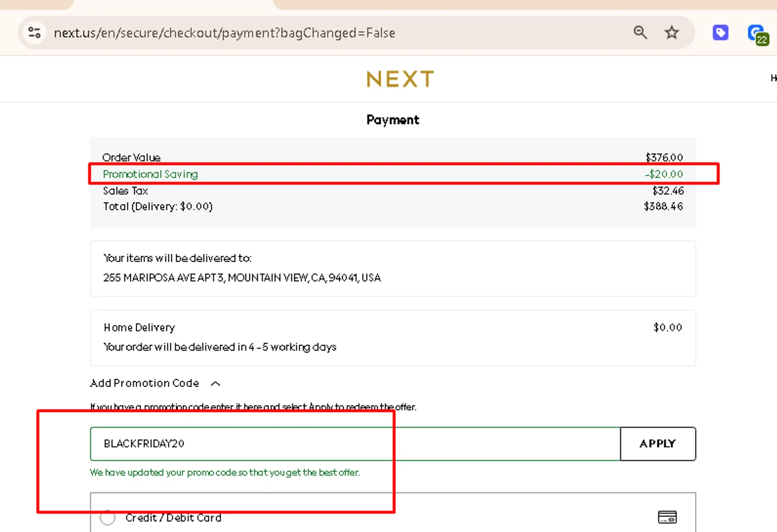Click the NEXT logo to go home
The height and width of the screenshot is (532, 777).
(400, 79)
